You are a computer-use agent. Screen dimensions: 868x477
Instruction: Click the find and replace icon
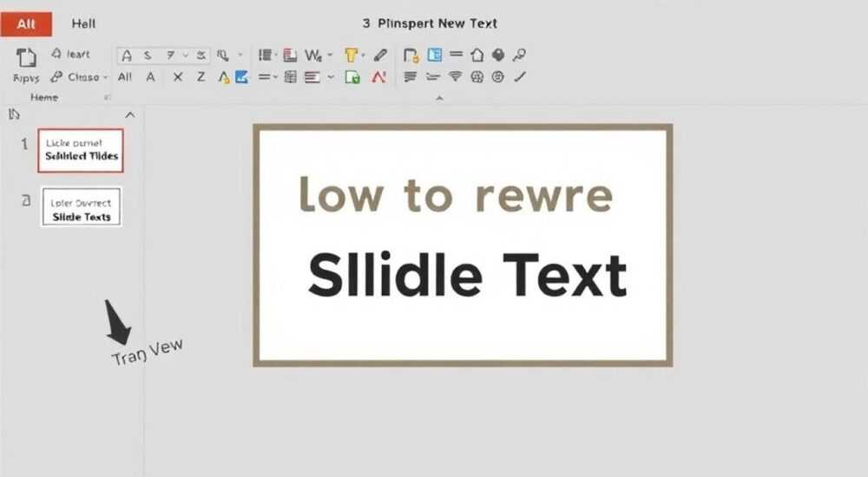click(223, 55)
